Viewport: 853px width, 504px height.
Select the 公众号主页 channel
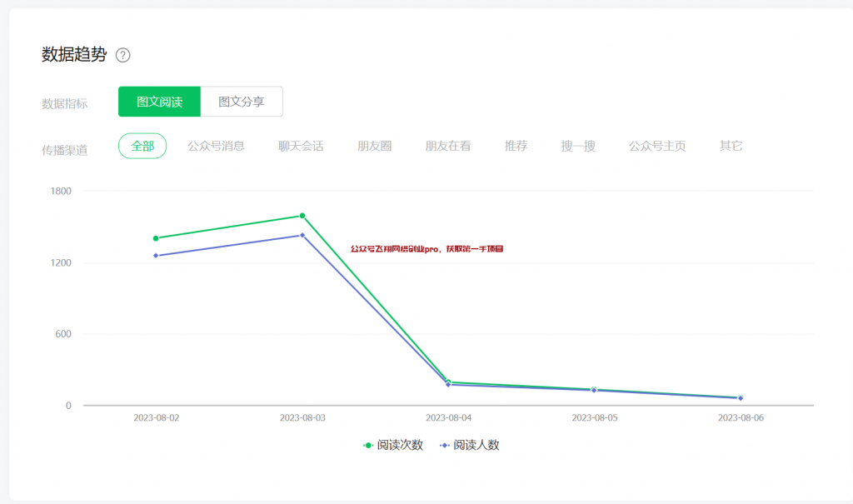[x=656, y=145]
